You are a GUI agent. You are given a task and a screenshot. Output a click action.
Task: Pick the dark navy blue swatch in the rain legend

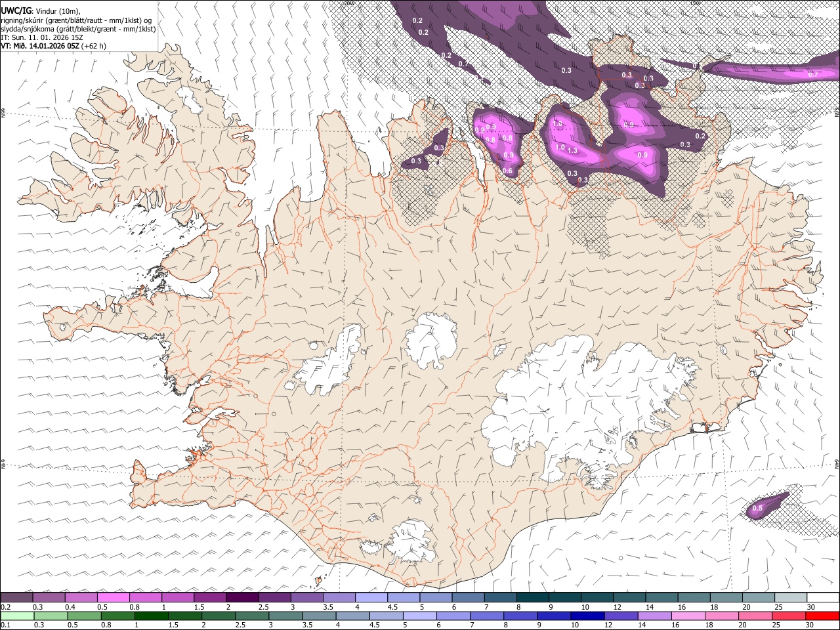tap(587, 616)
